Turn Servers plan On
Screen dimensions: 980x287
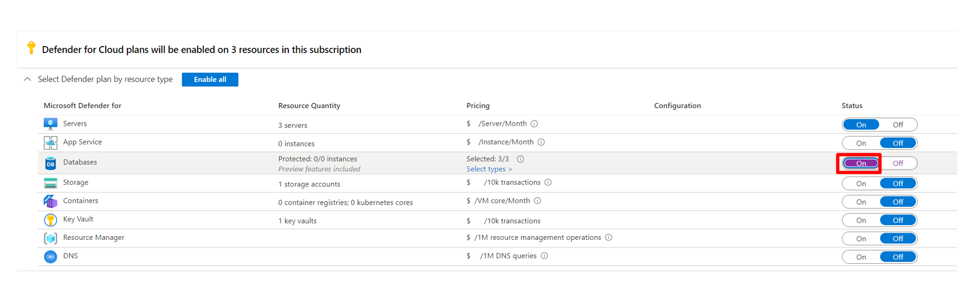861,125
